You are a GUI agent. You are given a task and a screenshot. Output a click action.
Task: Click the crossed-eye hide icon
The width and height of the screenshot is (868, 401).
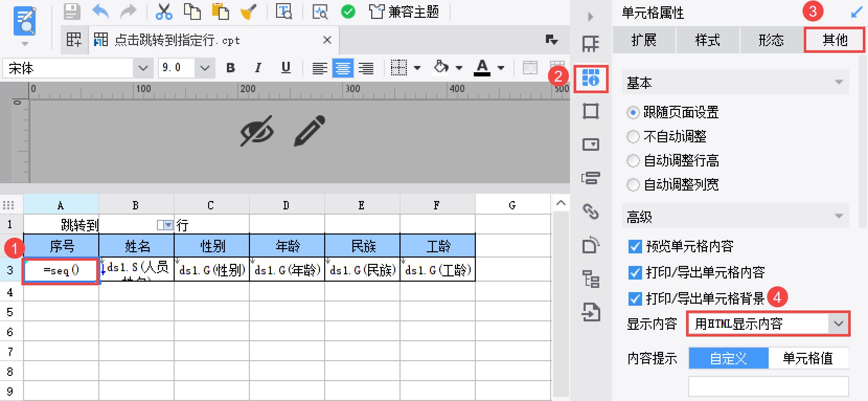[x=257, y=130]
